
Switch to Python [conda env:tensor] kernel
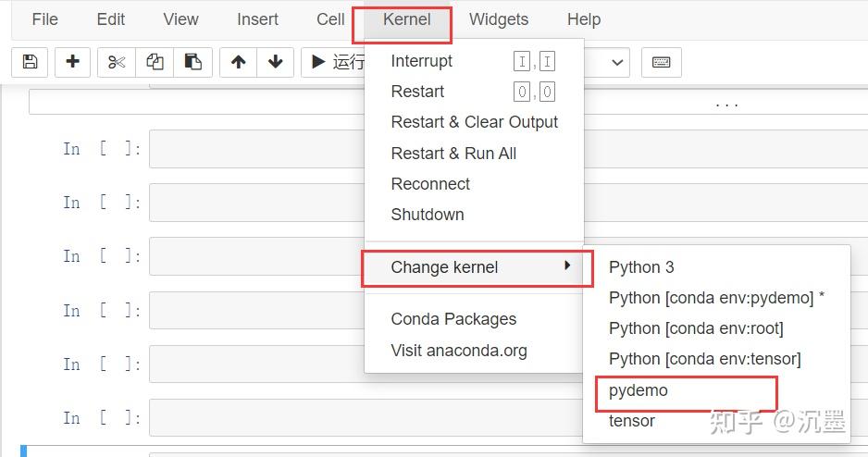point(704,359)
